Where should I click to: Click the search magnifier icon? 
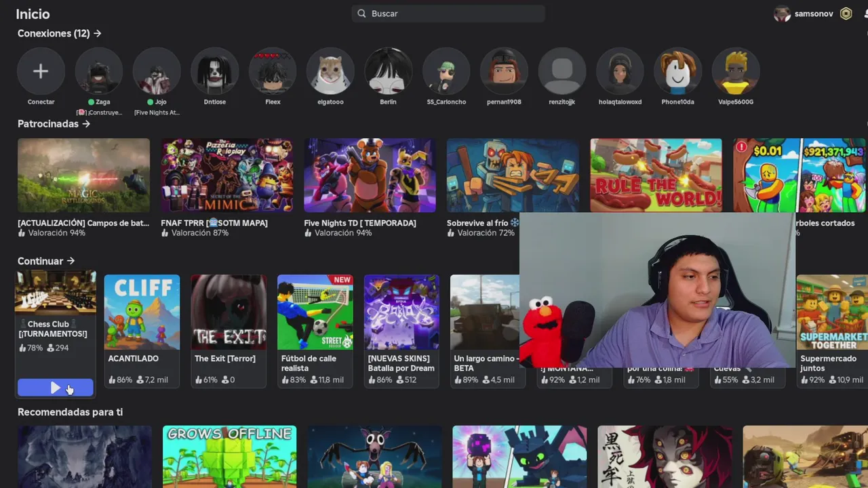pos(361,14)
